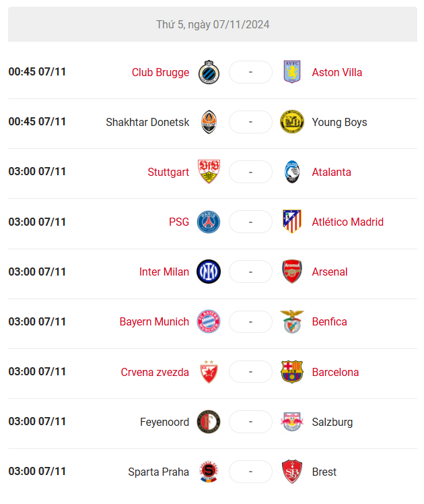Image resolution: width=424 pixels, height=504 pixels.
Task: Go to the Crvena zvezda team page
Action: [x=155, y=372]
